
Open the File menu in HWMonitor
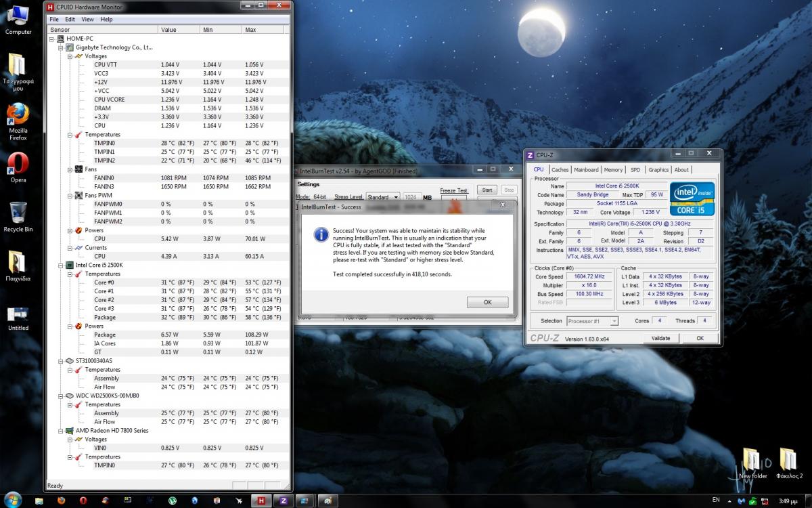[54, 20]
